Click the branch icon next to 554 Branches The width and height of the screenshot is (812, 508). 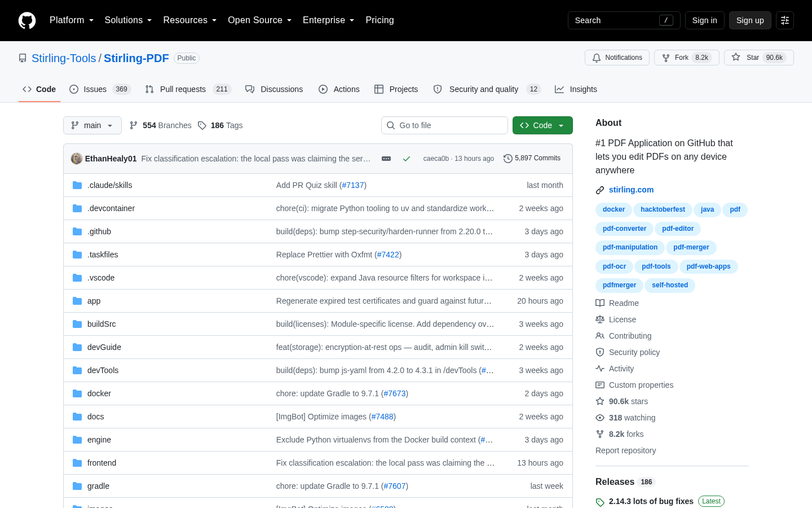(134, 125)
